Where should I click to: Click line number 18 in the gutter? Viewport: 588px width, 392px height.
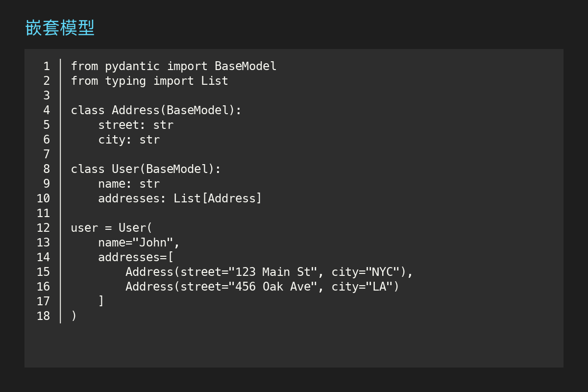pyautogui.click(x=43, y=316)
